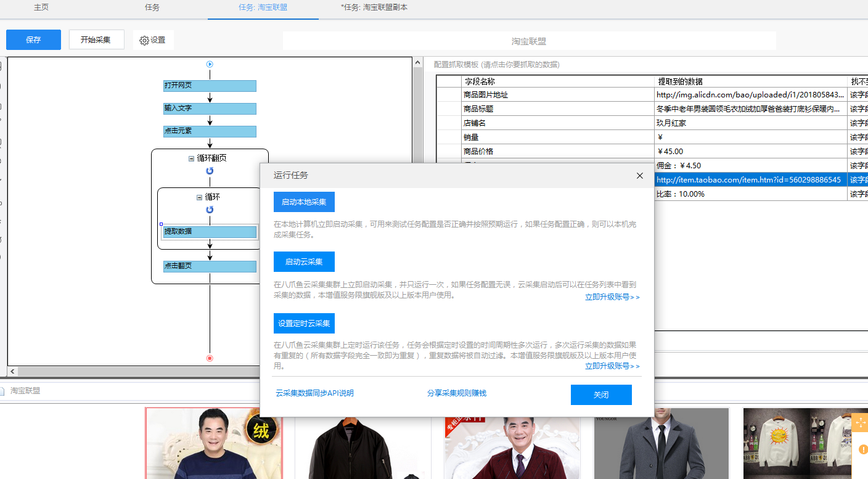
Task: Switch to the 主页 tab
Action: coord(41,7)
